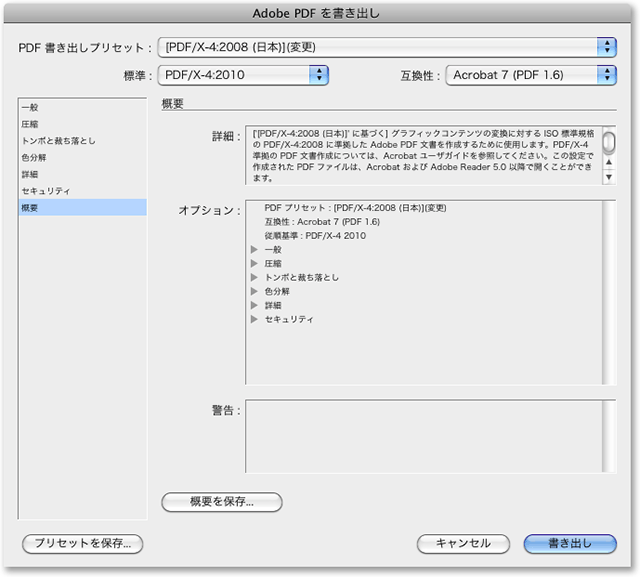The image size is (640, 577).
Task: Select 圧縮 in the left category list
Action: (x=31, y=124)
